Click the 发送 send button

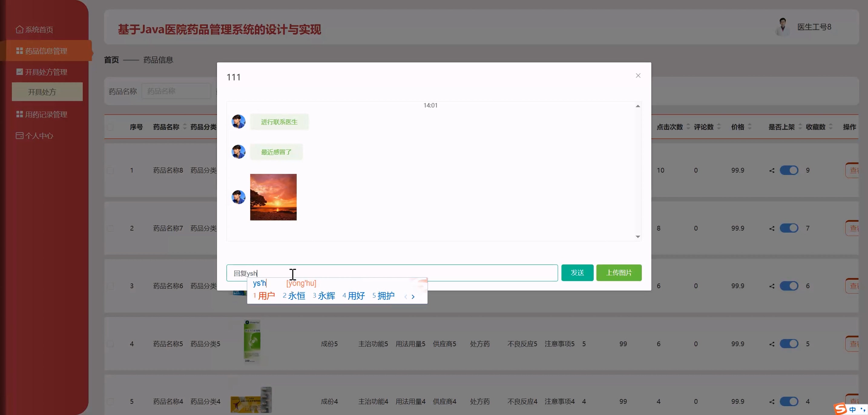(x=577, y=273)
